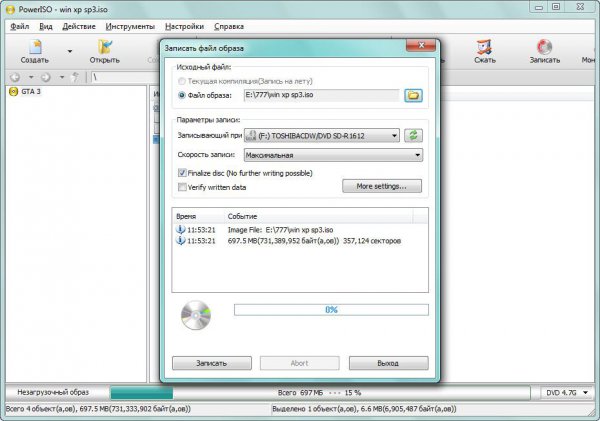Click the Всего 4 объект status text
Viewport: 600px width, 421px height.
(98, 409)
